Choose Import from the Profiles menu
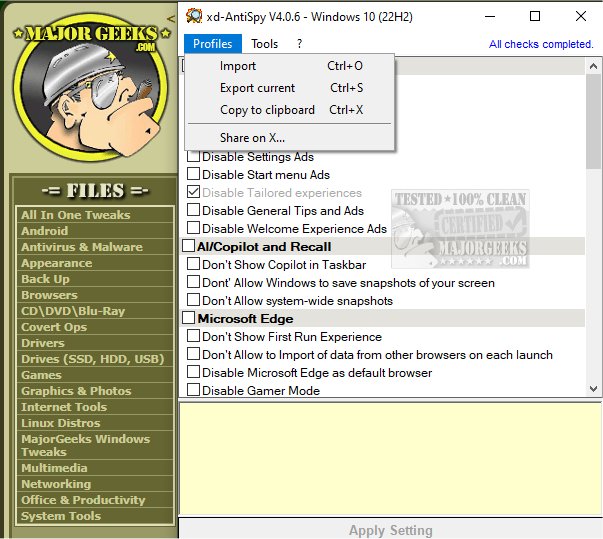 click(289, 66)
